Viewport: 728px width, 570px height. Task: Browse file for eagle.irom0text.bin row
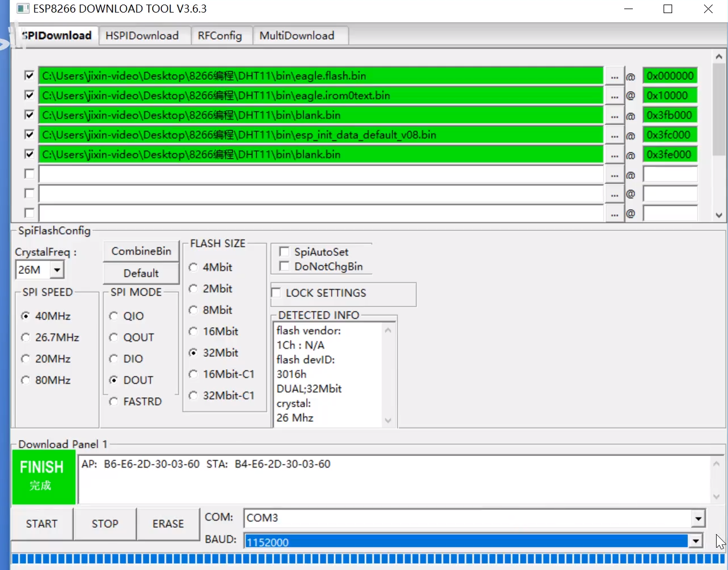614,96
